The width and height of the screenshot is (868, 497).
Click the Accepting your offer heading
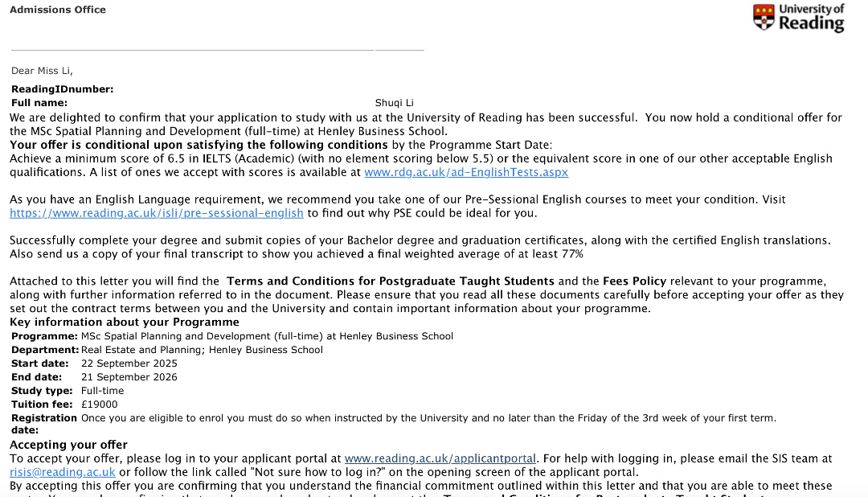click(x=68, y=445)
